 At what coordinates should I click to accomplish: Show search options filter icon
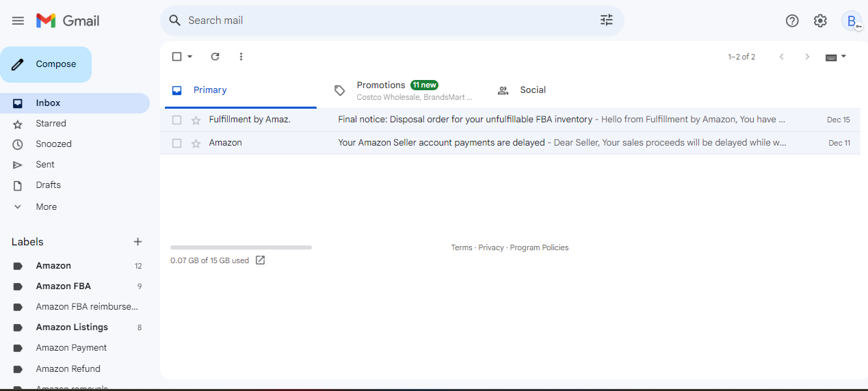click(x=607, y=20)
